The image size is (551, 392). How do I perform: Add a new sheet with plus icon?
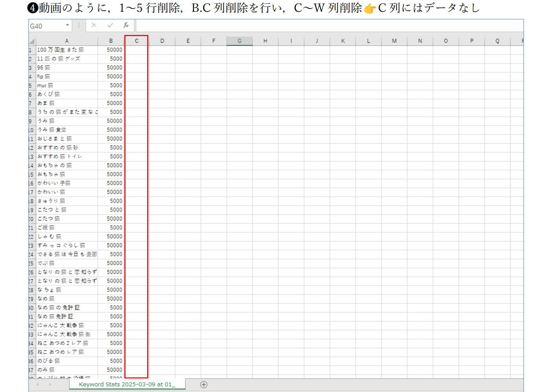tap(204, 385)
